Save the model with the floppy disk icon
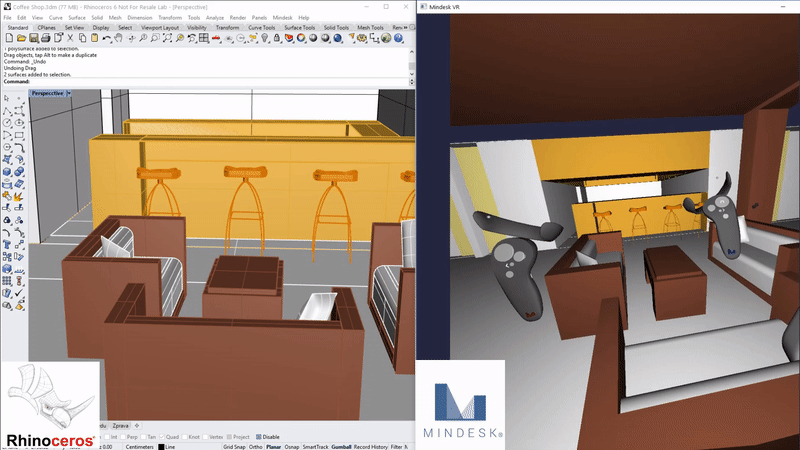Viewport: 800px width, 450px height. 33,38
